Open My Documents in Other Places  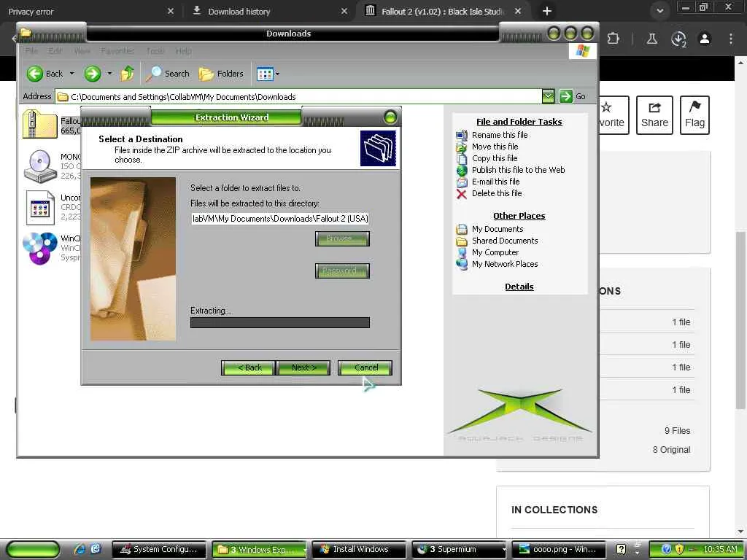498,229
